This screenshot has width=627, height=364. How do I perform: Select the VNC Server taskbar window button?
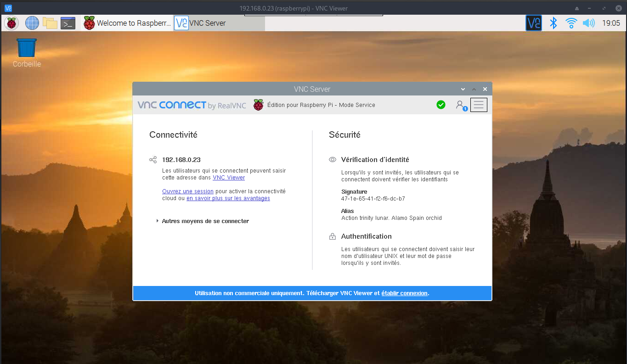coord(219,23)
